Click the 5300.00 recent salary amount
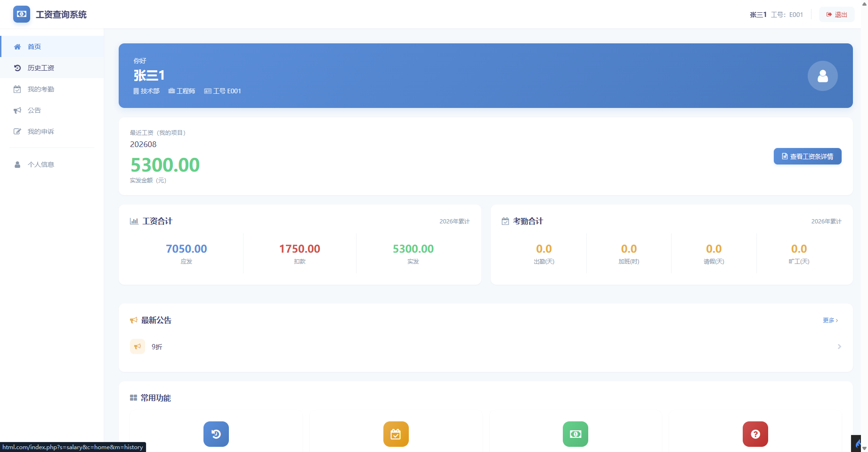The height and width of the screenshot is (452, 868). (x=165, y=165)
